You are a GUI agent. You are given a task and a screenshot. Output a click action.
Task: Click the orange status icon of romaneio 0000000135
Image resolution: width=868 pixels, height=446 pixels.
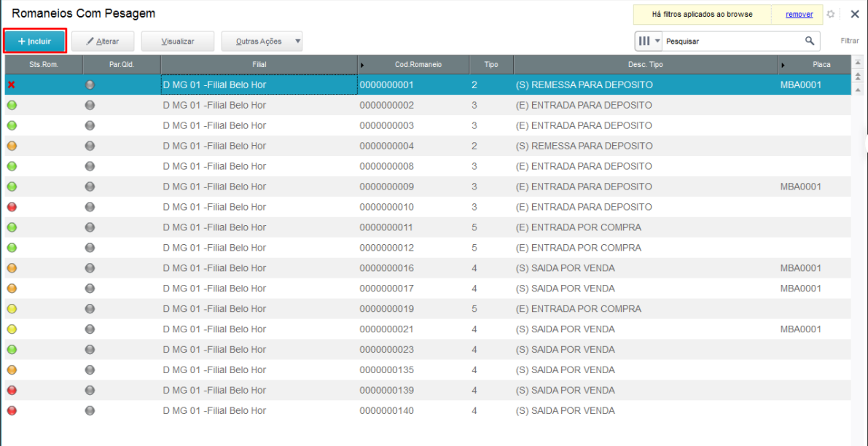[x=12, y=369]
